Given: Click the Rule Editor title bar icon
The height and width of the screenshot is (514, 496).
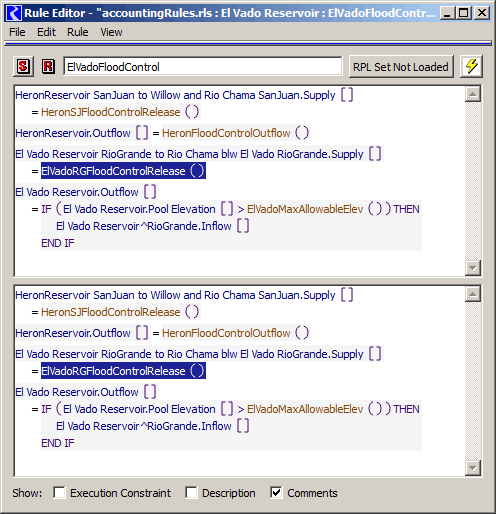Looking at the screenshot, I should click(x=14, y=13).
